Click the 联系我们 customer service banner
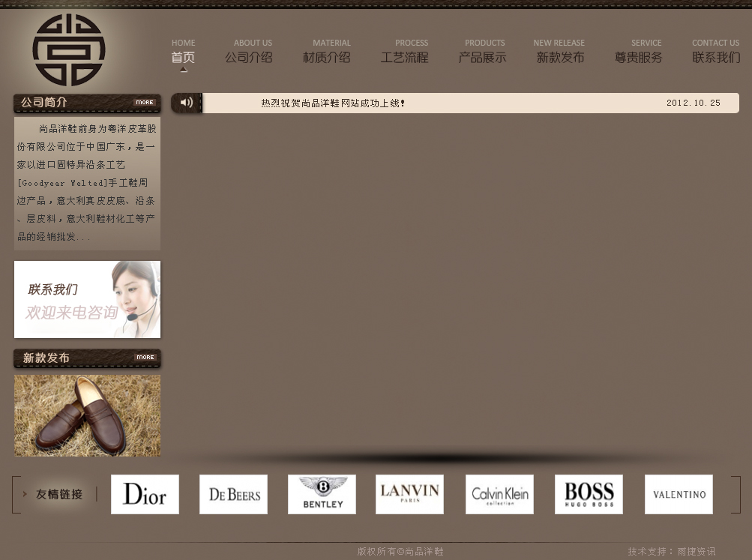The image size is (752, 560). pyautogui.click(x=87, y=299)
